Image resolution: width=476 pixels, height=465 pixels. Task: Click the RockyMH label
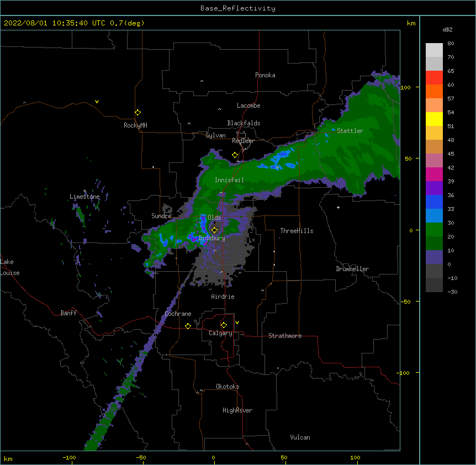pos(135,125)
